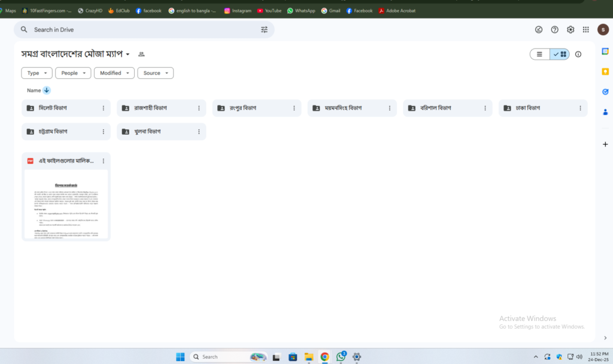Select the grid layout view
The height and width of the screenshot is (364, 613).
coord(560,54)
